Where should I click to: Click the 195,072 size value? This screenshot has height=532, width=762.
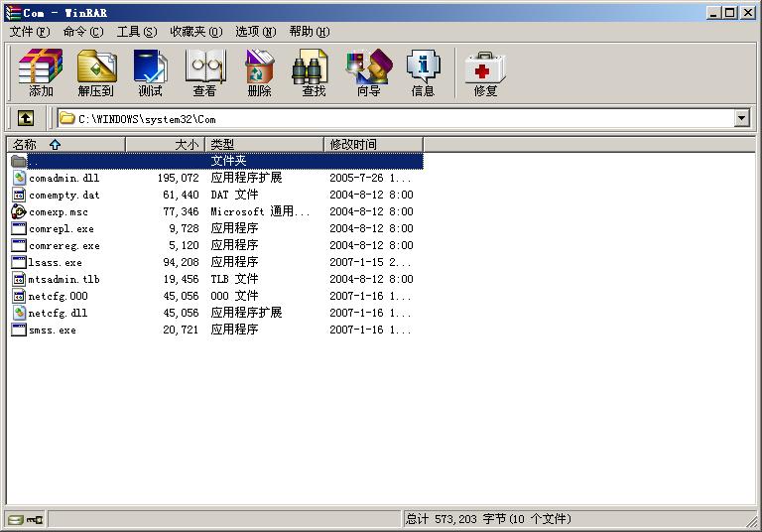(178, 178)
